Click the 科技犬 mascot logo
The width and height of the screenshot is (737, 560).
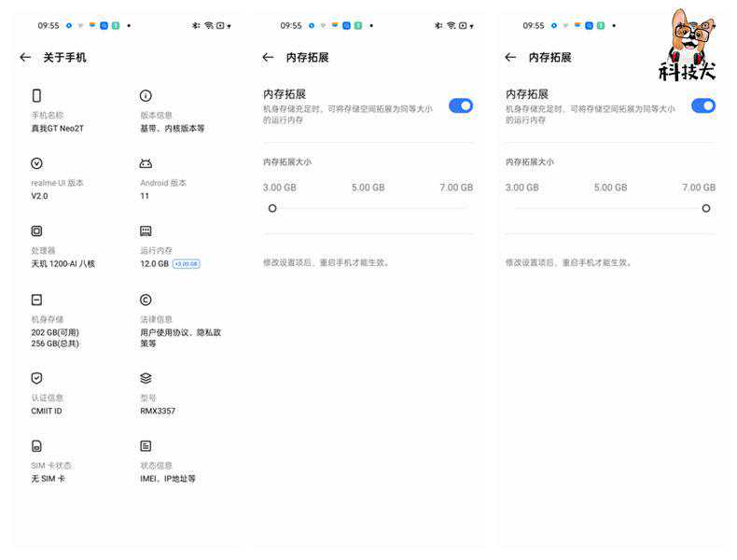click(688, 45)
